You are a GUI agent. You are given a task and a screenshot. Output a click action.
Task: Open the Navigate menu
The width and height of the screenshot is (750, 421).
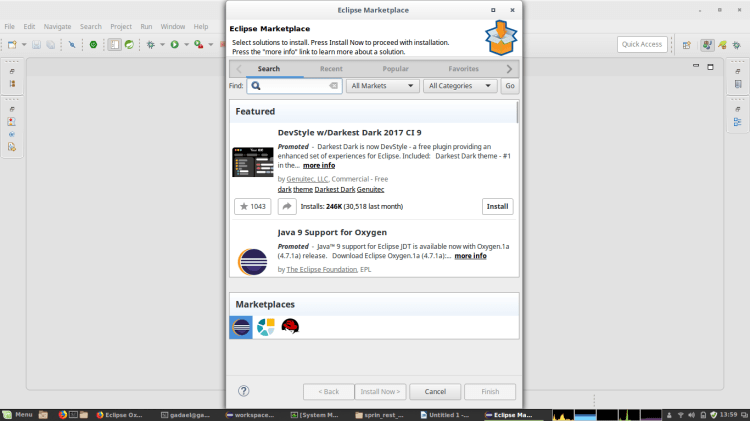(x=57, y=26)
